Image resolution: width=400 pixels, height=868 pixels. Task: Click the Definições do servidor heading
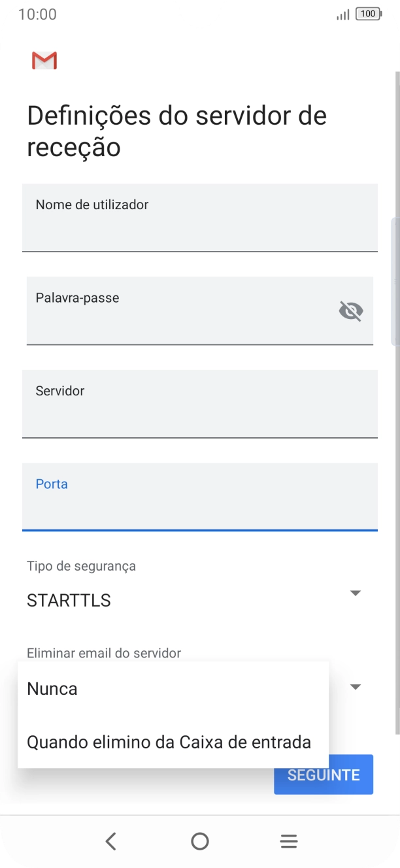176,131
